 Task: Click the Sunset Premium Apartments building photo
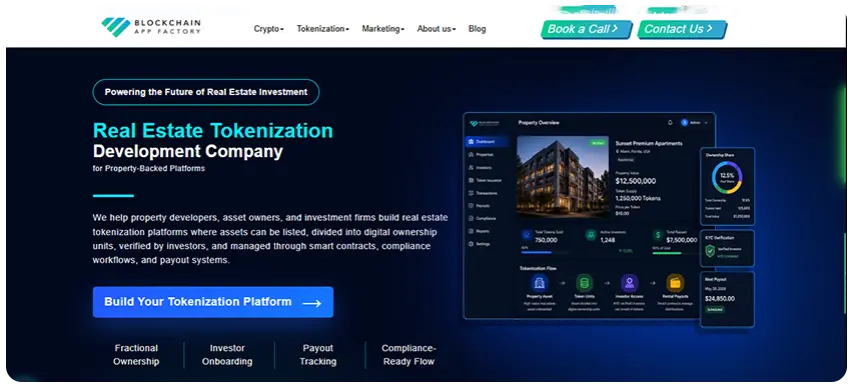[563, 176]
